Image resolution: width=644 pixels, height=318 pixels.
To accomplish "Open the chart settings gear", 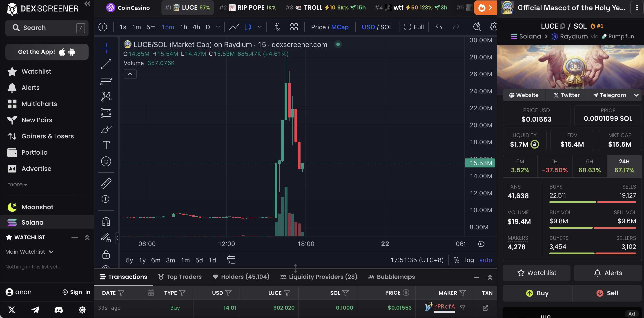I will [x=494, y=27].
